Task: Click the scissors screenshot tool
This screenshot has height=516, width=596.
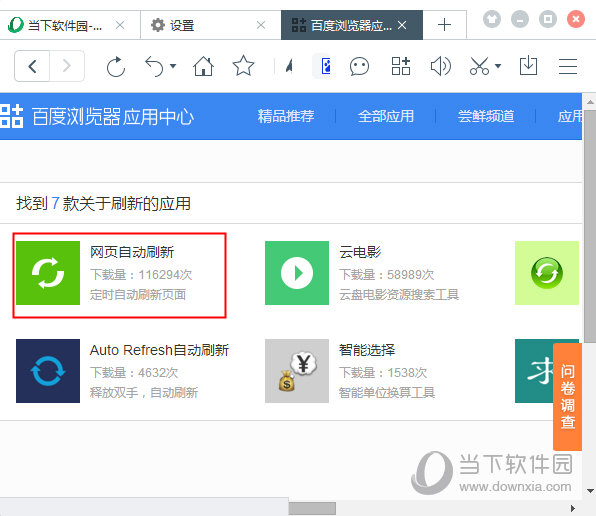Action: point(480,66)
